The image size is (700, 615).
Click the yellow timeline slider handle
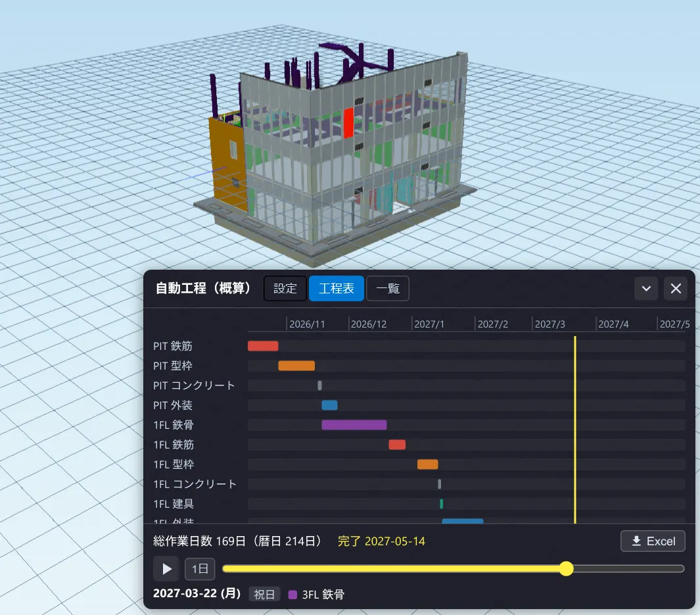click(x=566, y=568)
